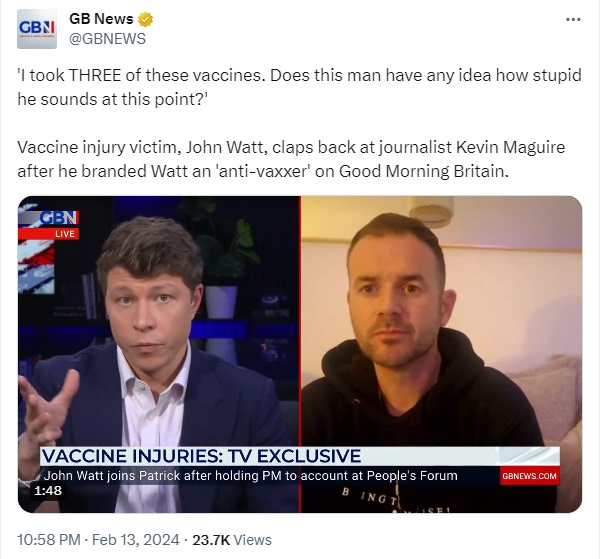The width and height of the screenshot is (602, 559).
Task: Play the vaccine injuries video
Action: tap(300, 354)
